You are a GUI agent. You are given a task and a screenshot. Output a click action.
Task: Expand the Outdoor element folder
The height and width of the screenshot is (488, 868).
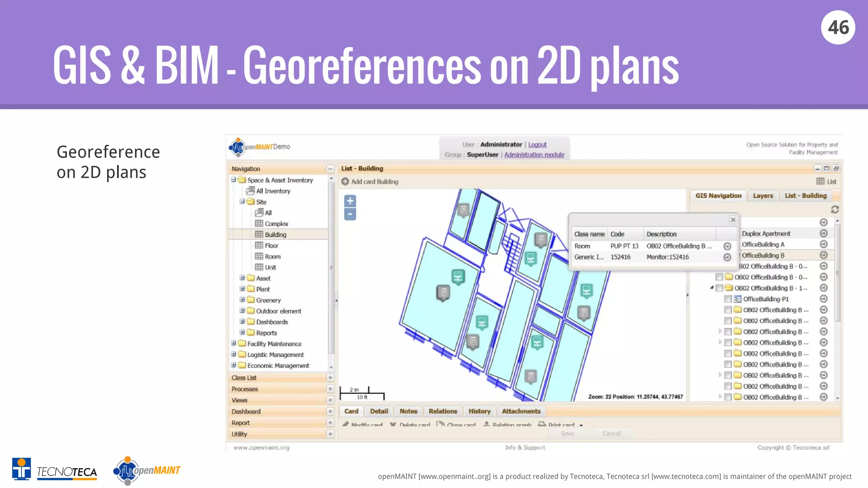242,311
